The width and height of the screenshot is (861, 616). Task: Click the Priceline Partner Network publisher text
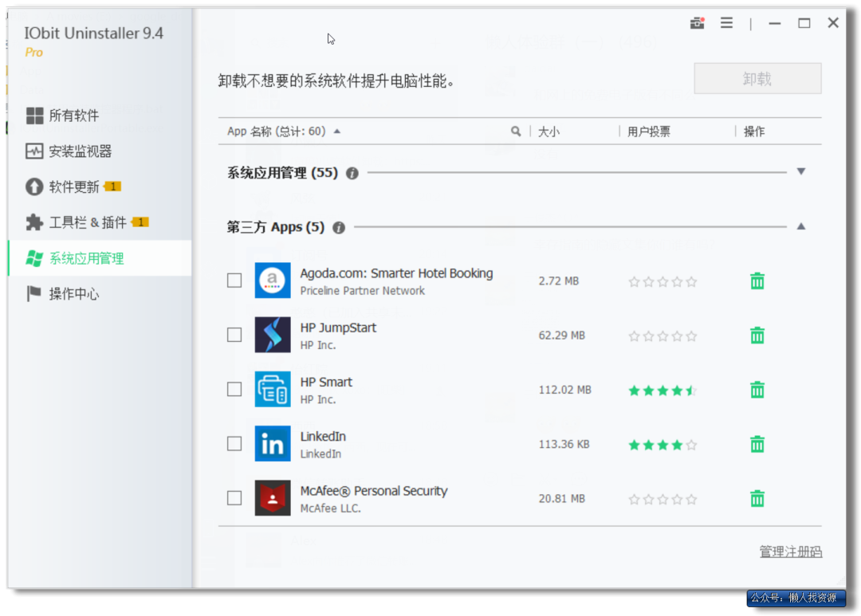coord(363,291)
